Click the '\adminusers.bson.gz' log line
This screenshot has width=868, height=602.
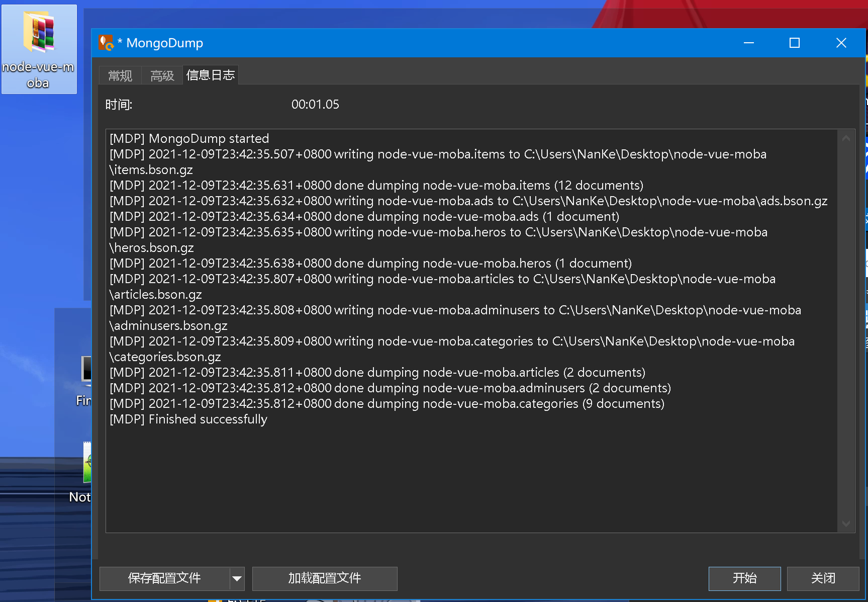click(168, 325)
